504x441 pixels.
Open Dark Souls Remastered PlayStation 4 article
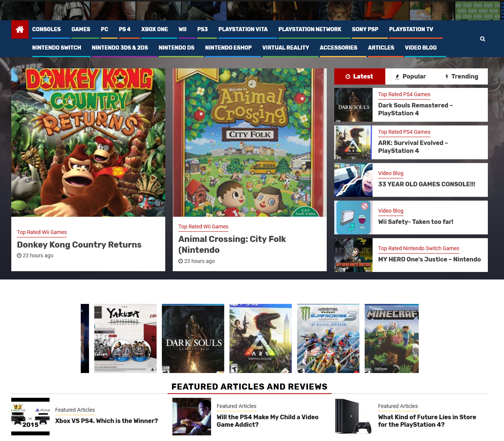(415, 109)
